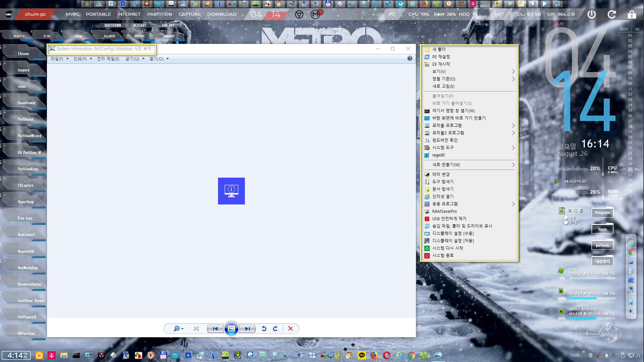Select 새 폴더 in the context menu
This screenshot has width=644, height=362.
[469, 49]
